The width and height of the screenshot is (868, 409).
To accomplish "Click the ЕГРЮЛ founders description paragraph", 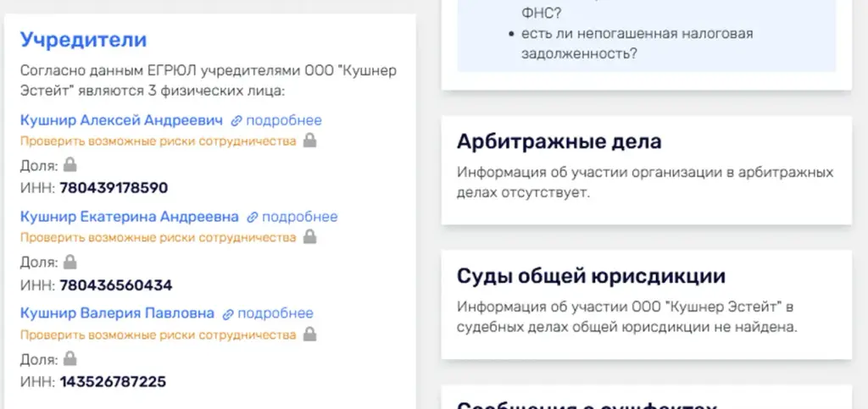I will 209,80.
